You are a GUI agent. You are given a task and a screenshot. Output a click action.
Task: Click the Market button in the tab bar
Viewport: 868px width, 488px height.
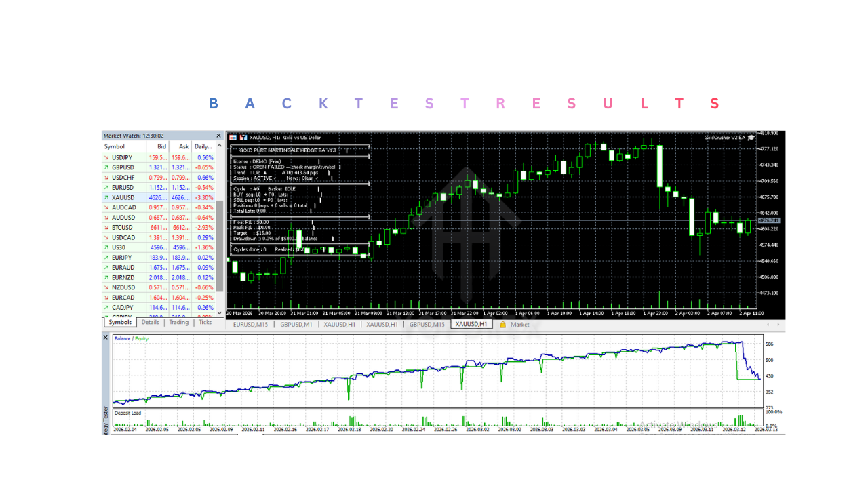tap(521, 324)
